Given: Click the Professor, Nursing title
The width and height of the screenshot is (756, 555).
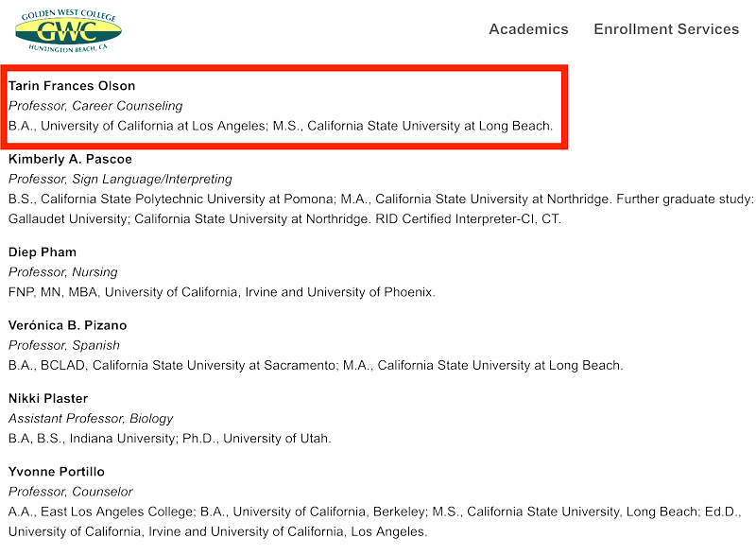Looking at the screenshot, I should point(62,272).
